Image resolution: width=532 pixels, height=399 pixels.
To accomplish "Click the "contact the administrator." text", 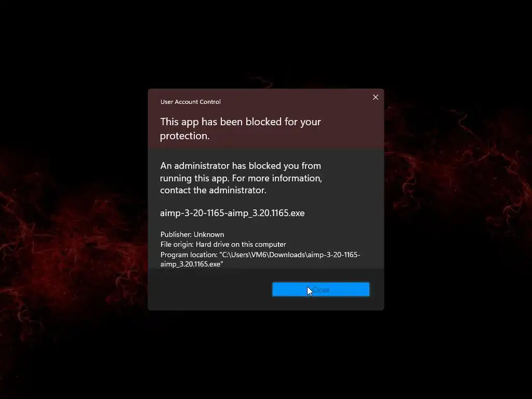I will click(213, 190).
